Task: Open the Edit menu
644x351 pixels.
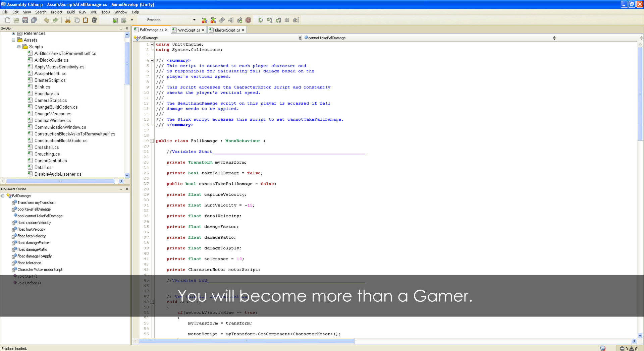Action: (x=15, y=12)
